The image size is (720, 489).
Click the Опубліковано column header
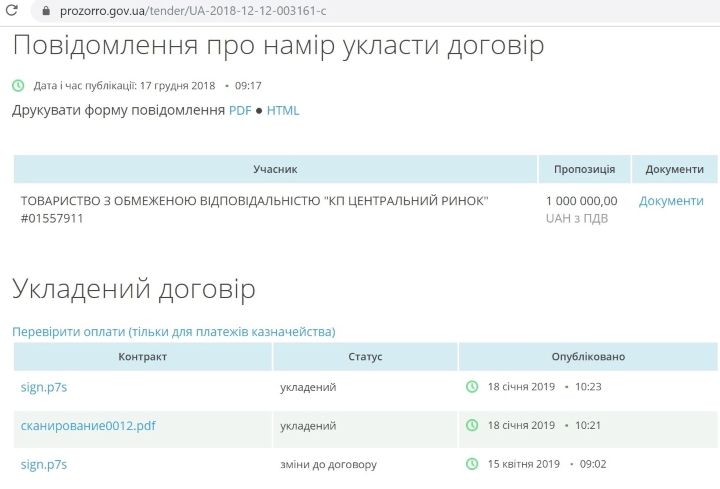(588, 356)
